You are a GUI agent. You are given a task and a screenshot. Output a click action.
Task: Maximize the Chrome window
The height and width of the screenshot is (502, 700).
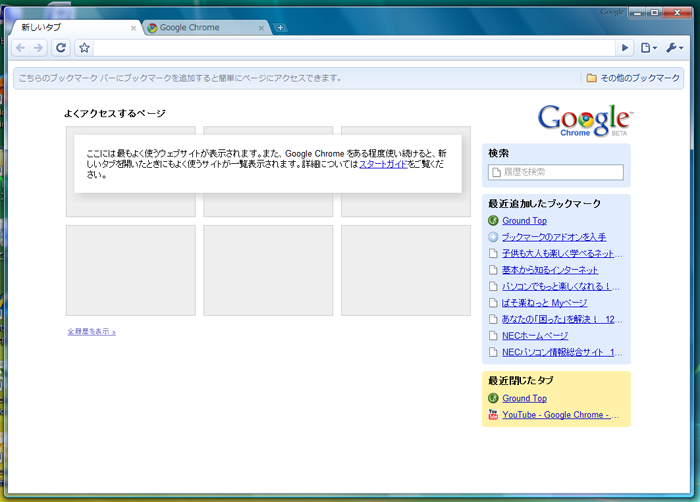pos(654,13)
